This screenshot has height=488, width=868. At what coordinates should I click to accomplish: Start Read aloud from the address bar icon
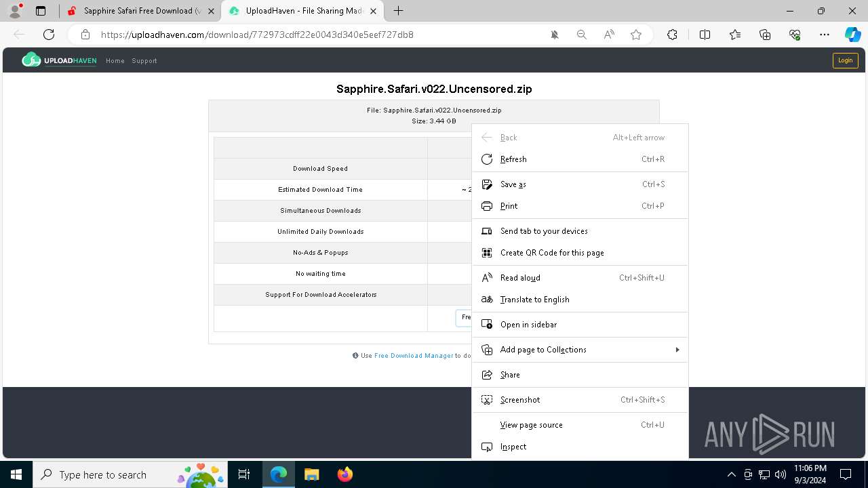[609, 35]
